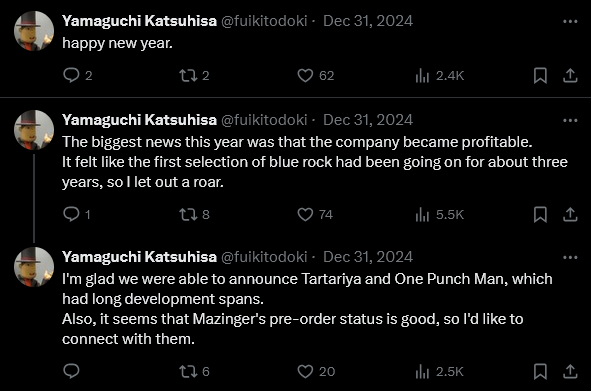Share the Mazinger pre-order tweet

click(570, 371)
